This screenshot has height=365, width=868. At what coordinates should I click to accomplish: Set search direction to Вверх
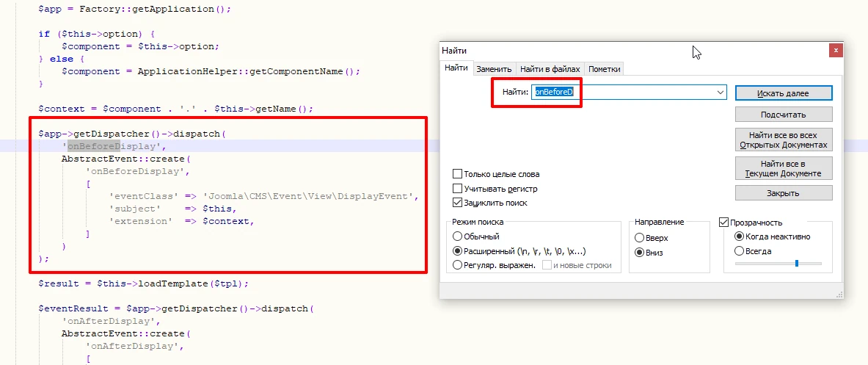(640, 238)
